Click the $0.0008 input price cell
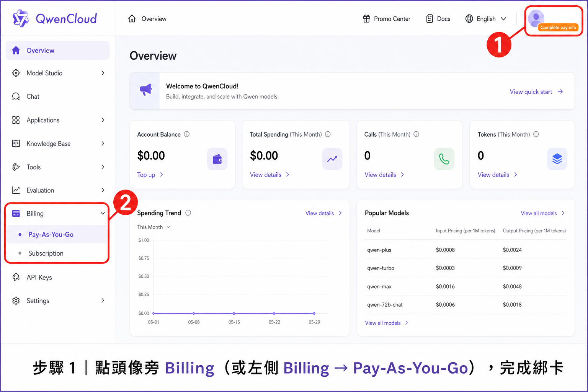Image resolution: width=588 pixels, height=392 pixels. (x=445, y=250)
